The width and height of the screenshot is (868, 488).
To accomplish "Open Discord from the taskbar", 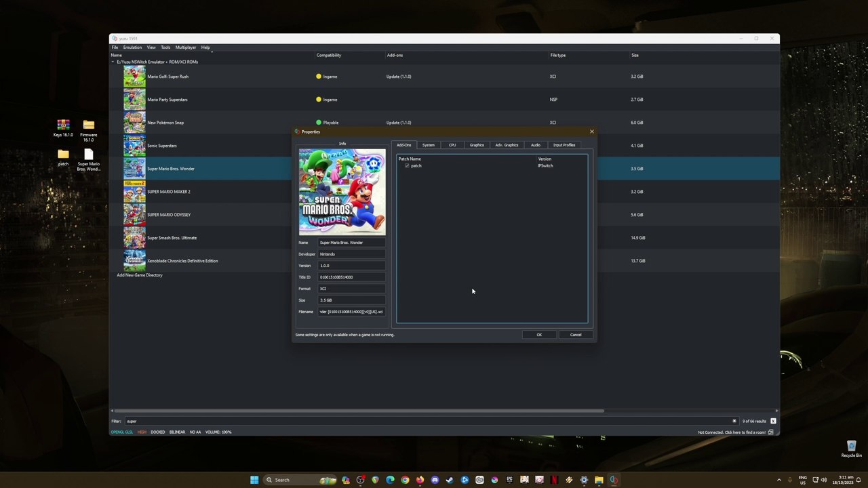I will click(x=435, y=480).
